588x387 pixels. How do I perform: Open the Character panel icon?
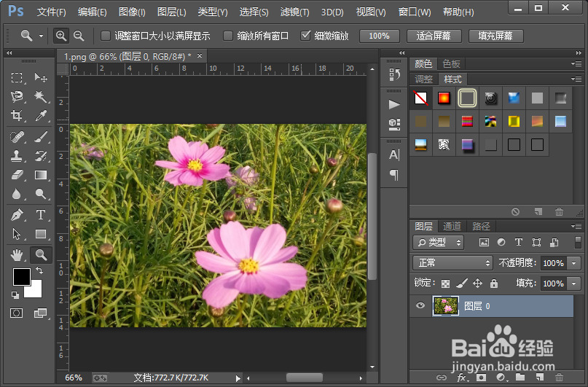[393, 155]
